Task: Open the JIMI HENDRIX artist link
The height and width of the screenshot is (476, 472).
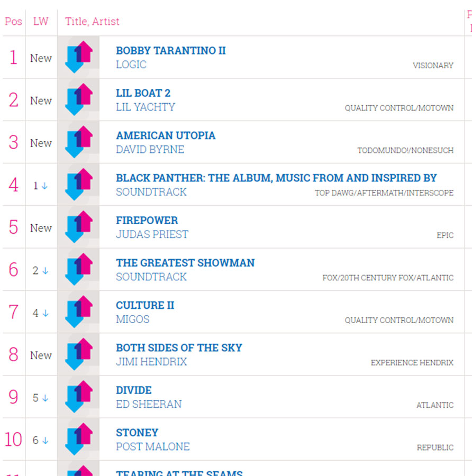Action: 151,362
